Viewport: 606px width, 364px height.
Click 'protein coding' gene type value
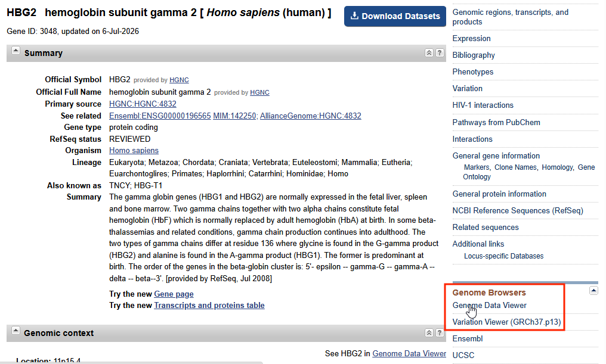click(x=134, y=127)
